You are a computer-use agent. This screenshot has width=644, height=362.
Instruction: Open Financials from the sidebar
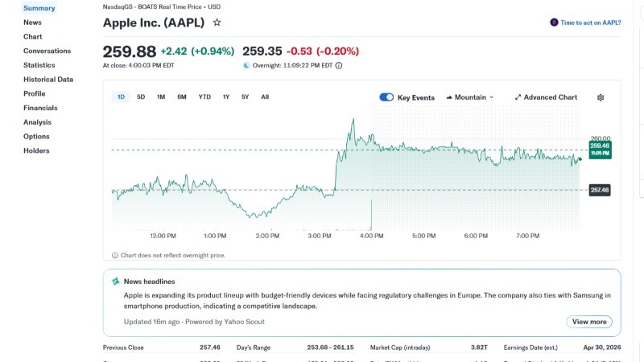point(40,108)
